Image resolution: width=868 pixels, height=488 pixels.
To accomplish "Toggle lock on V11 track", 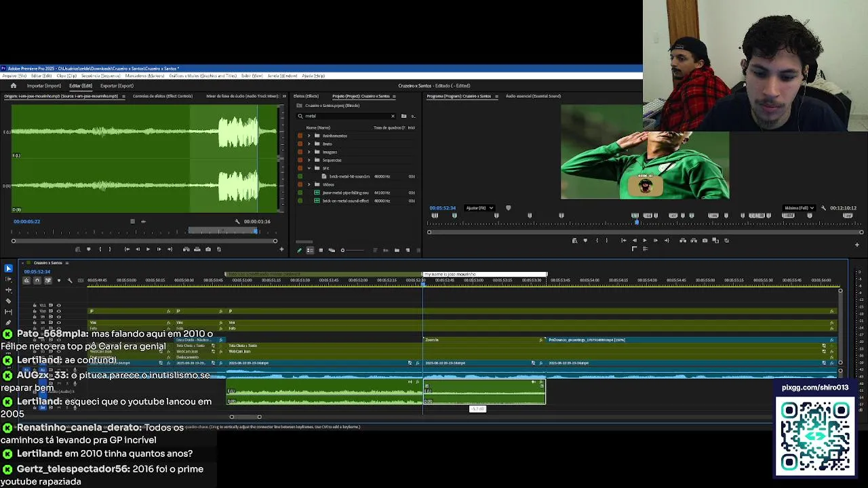I will click(x=35, y=305).
